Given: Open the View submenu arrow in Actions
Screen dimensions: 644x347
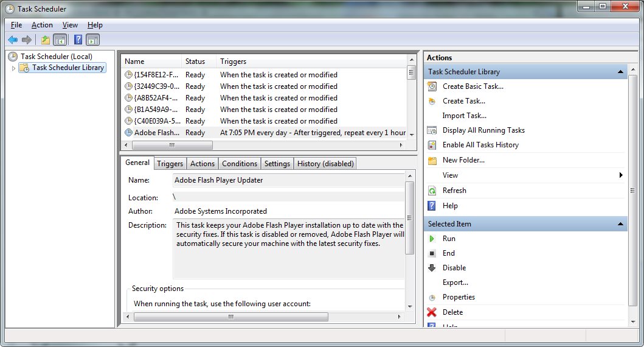Looking at the screenshot, I should coord(621,175).
